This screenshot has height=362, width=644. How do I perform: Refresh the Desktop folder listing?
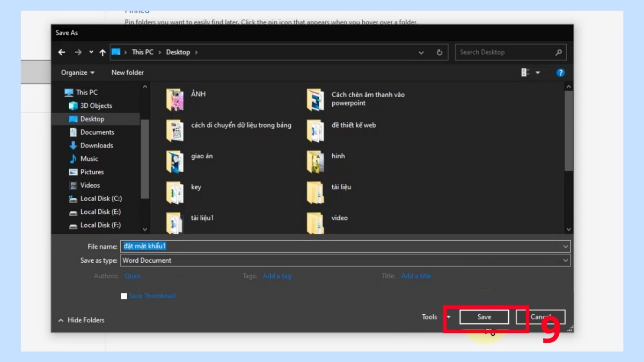click(x=440, y=52)
